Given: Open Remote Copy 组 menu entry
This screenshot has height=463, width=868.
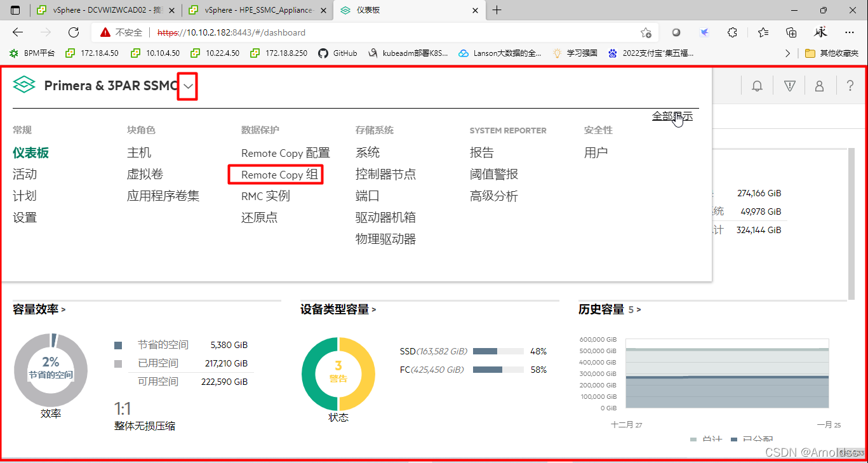Looking at the screenshot, I should 280,175.
